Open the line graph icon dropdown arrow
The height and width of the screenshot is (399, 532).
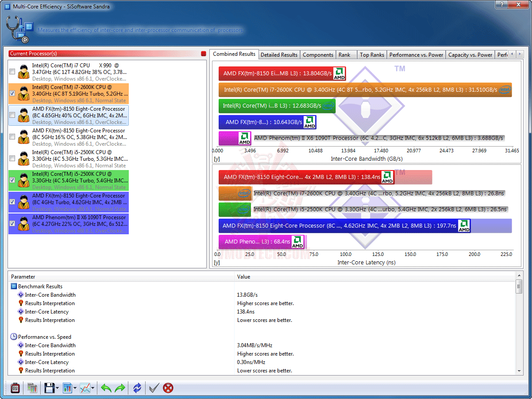(x=93, y=388)
